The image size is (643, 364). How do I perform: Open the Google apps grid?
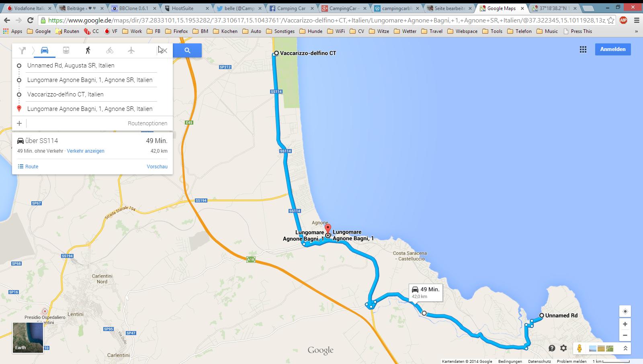(583, 49)
